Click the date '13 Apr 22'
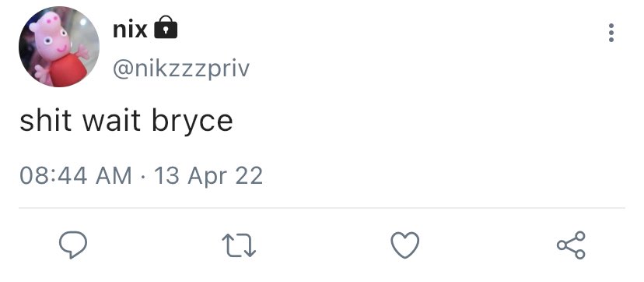Screen dimensions: 644x282 [208, 176]
